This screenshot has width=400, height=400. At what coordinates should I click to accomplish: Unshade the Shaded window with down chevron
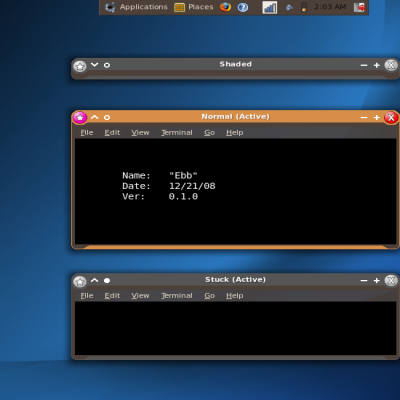tap(95, 64)
